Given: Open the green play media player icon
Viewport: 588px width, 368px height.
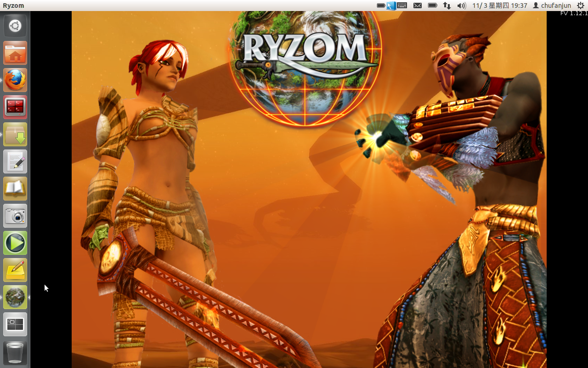Looking at the screenshot, I should pyautogui.click(x=15, y=243).
